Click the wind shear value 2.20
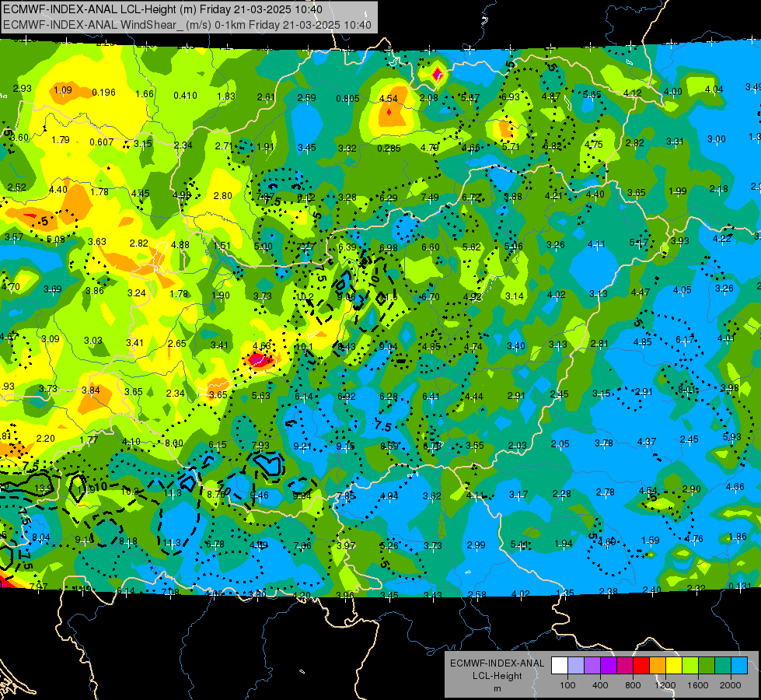The width and height of the screenshot is (761, 700). click(46, 438)
